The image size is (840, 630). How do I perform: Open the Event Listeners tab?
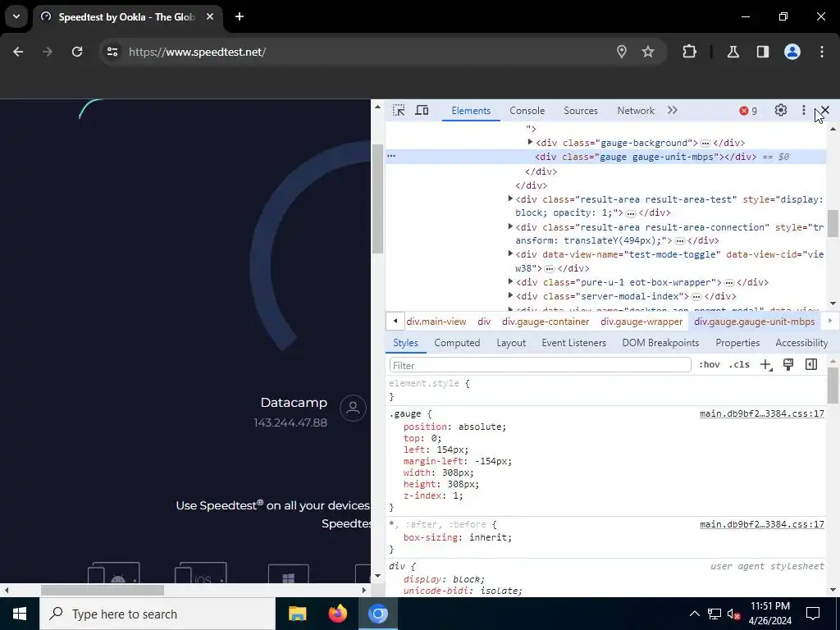(x=573, y=343)
